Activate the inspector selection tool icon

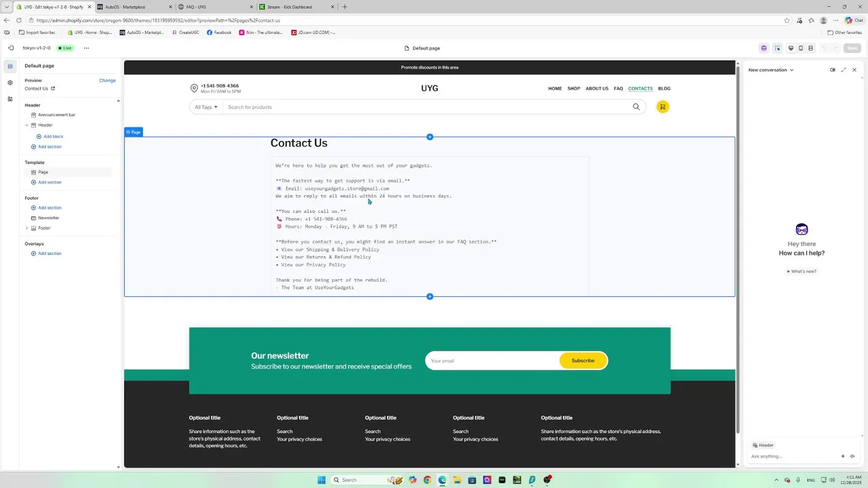777,48
